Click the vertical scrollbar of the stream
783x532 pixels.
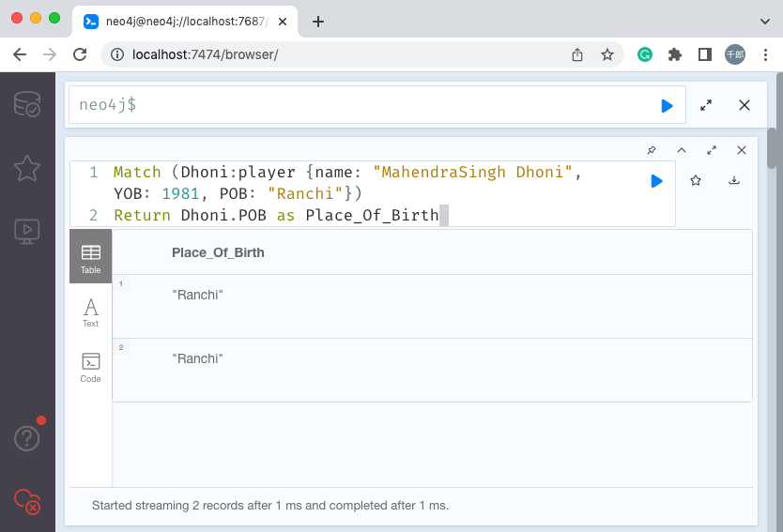tap(772, 149)
